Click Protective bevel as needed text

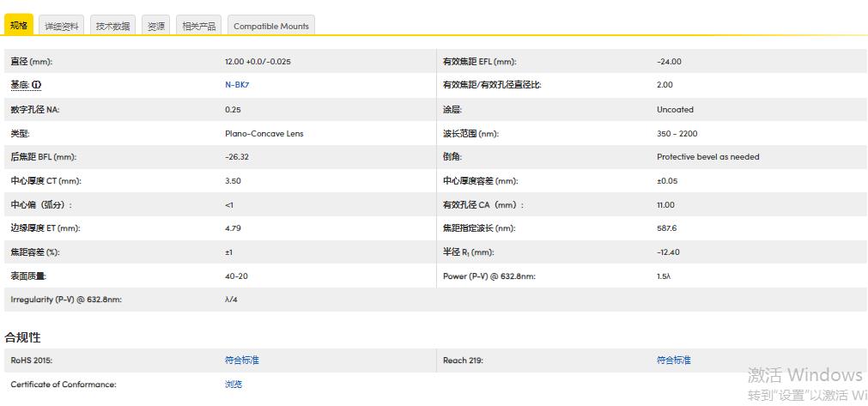[708, 157]
